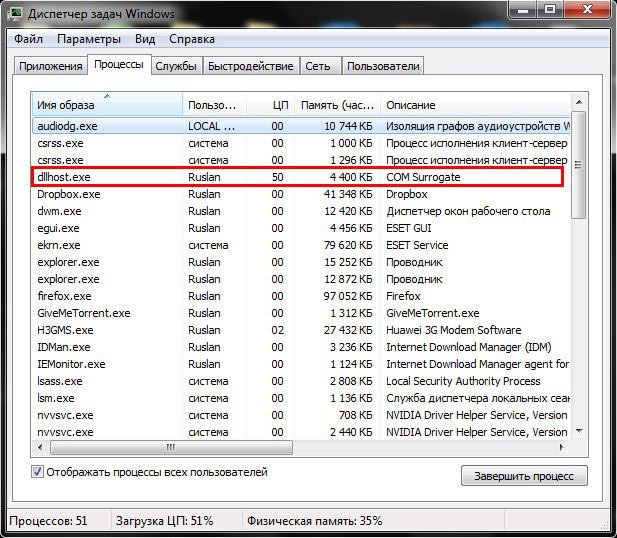Click the Физическая память: 35% status entry

[314, 521]
